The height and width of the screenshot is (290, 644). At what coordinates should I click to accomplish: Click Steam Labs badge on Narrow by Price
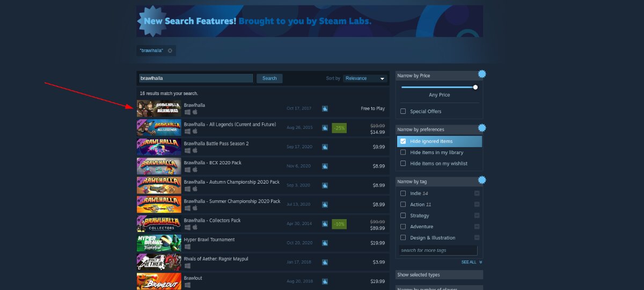tap(481, 74)
